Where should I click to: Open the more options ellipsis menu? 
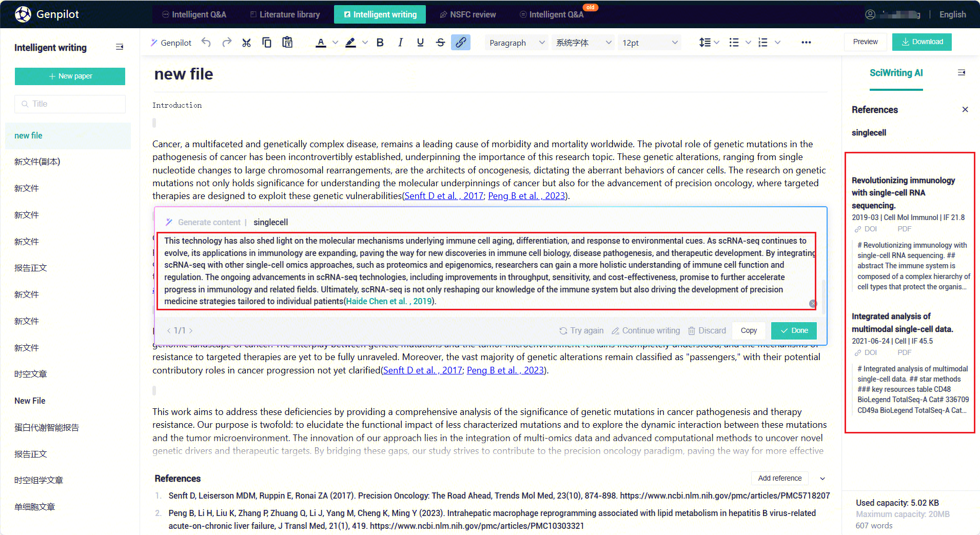(806, 43)
